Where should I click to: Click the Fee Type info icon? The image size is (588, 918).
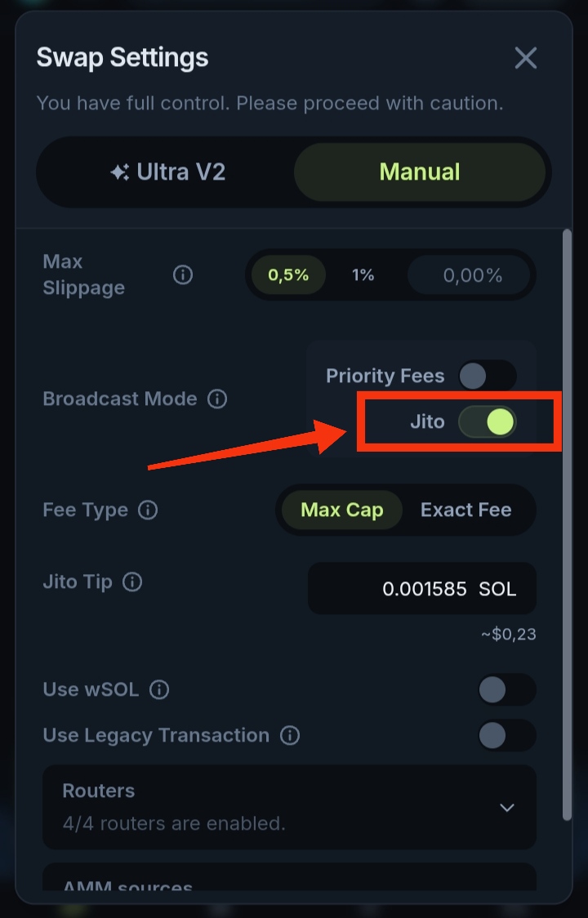tap(148, 510)
